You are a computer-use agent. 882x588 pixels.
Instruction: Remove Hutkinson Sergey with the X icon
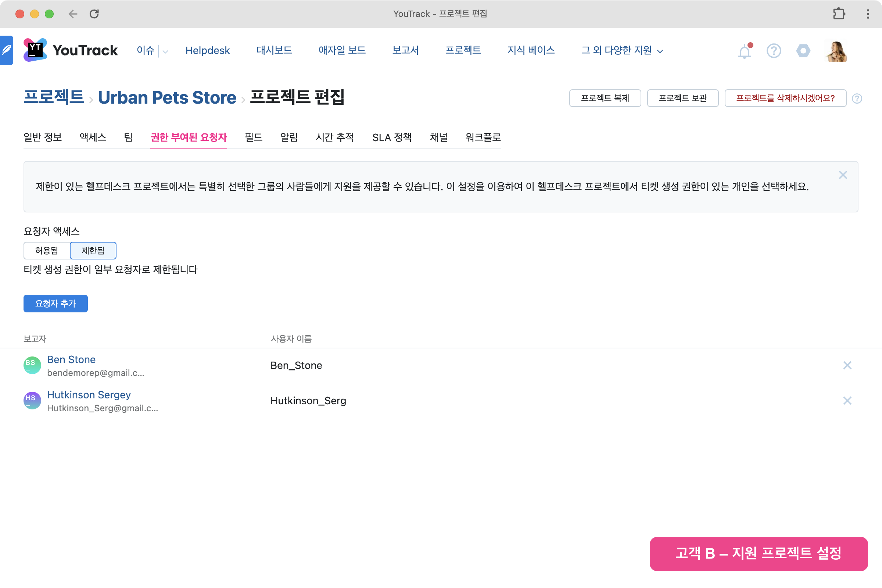point(847,401)
